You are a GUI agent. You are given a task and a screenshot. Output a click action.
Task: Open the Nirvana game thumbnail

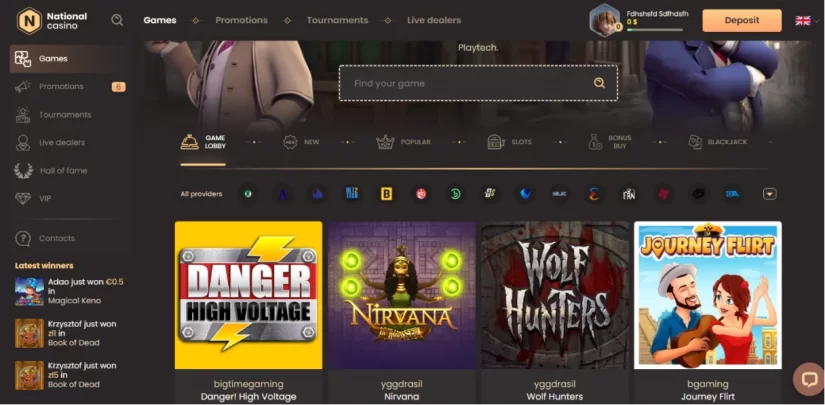[401, 295]
